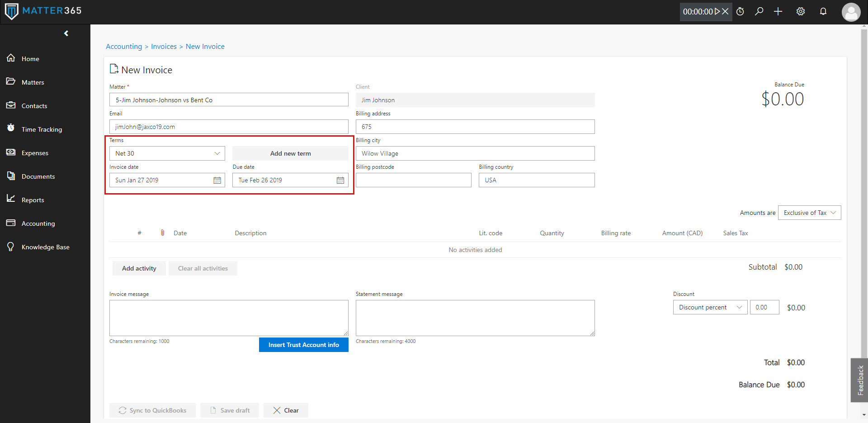Viewport: 868px width, 423px height.
Task: Click the plus quick-add icon
Action: point(778,12)
